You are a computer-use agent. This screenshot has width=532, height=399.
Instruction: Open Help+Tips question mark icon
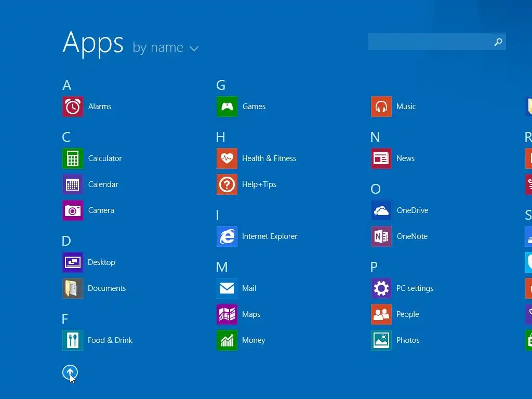(227, 184)
